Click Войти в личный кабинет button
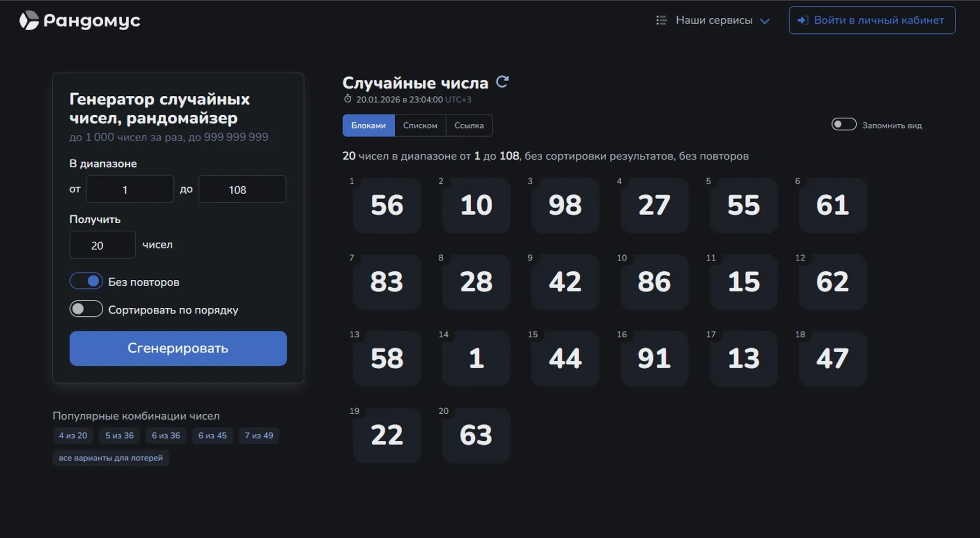 [872, 20]
